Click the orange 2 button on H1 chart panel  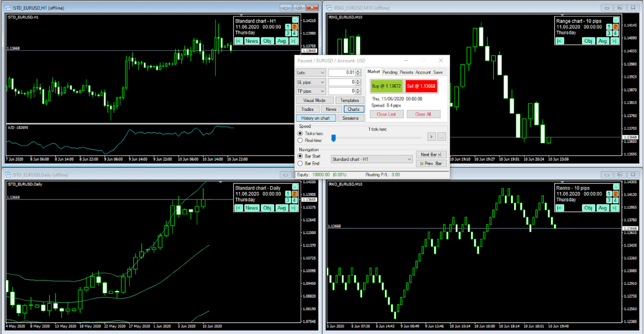click(294, 27)
